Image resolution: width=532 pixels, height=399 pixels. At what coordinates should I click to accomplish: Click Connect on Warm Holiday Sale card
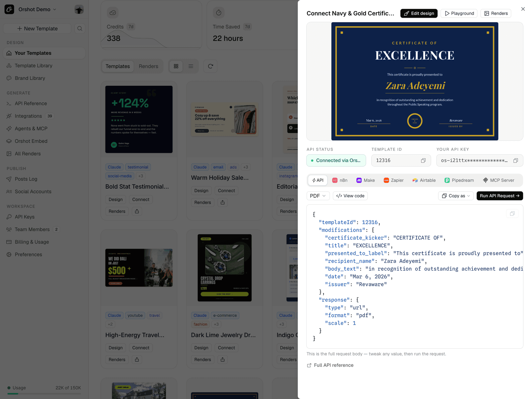[x=226, y=191]
